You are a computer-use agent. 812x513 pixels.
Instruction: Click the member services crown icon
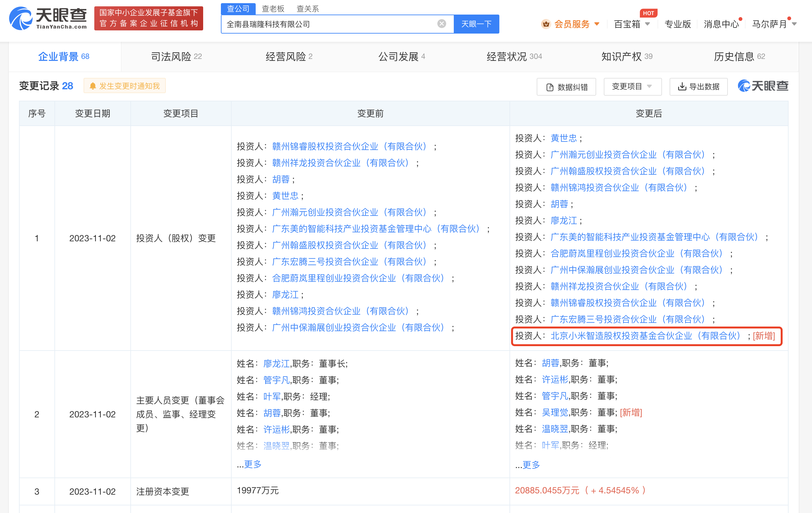click(x=546, y=24)
